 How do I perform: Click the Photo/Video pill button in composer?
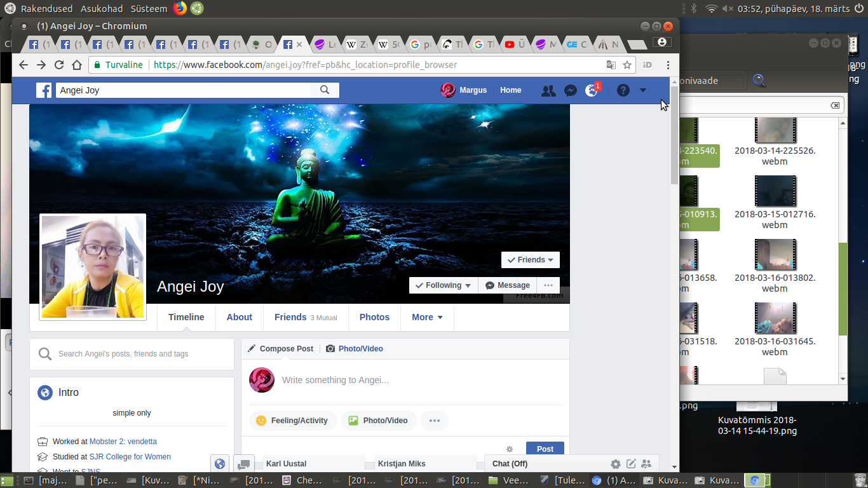point(379,421)
